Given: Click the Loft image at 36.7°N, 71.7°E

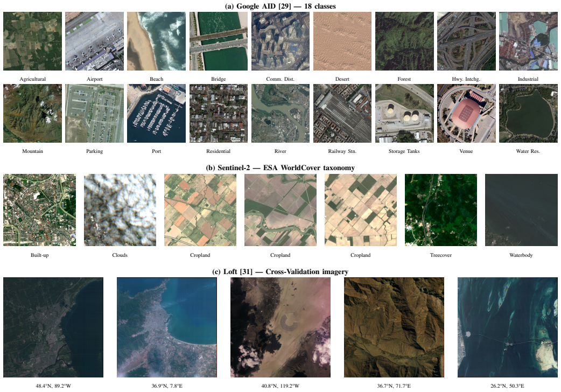Looking at the screenshot, I should click(394, 327).
